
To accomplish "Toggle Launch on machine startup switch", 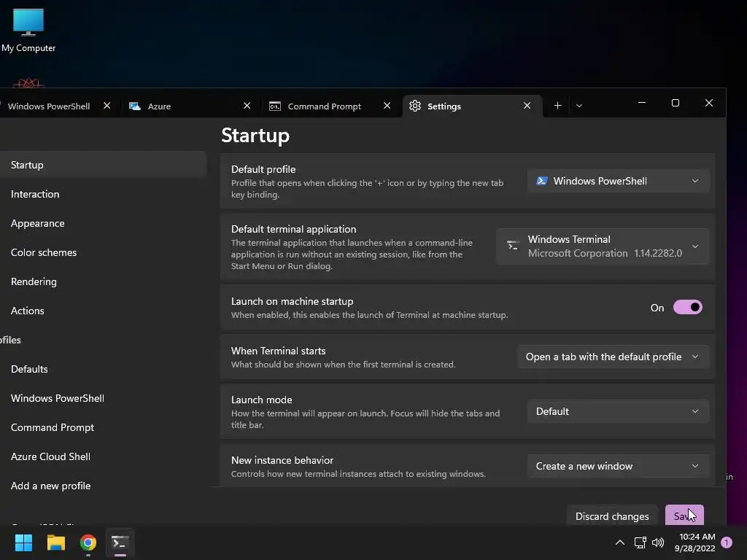I will click(x=687, y=308).
